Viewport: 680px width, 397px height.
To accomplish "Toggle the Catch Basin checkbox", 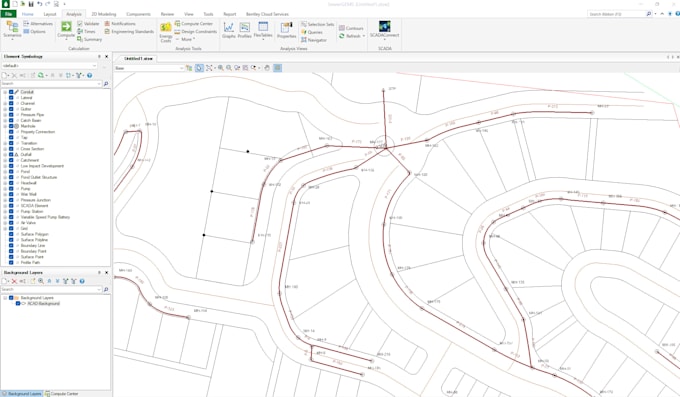I will coord(11,120).
